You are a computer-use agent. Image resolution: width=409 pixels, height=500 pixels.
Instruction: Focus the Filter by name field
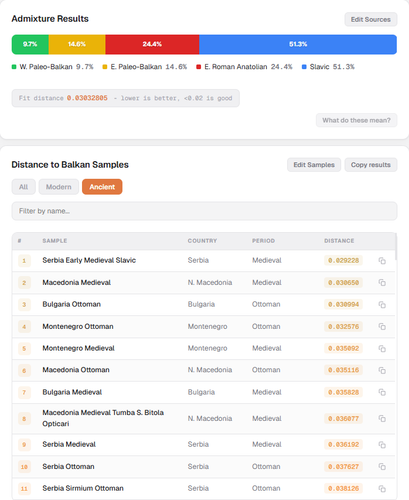204,211
